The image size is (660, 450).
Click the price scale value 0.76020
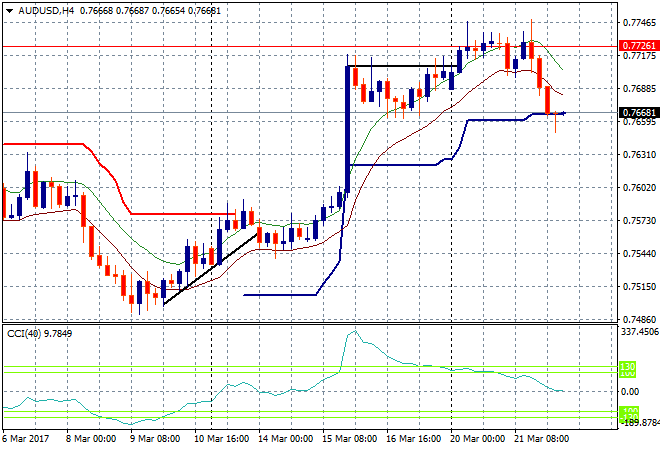[x=639, y=187]
